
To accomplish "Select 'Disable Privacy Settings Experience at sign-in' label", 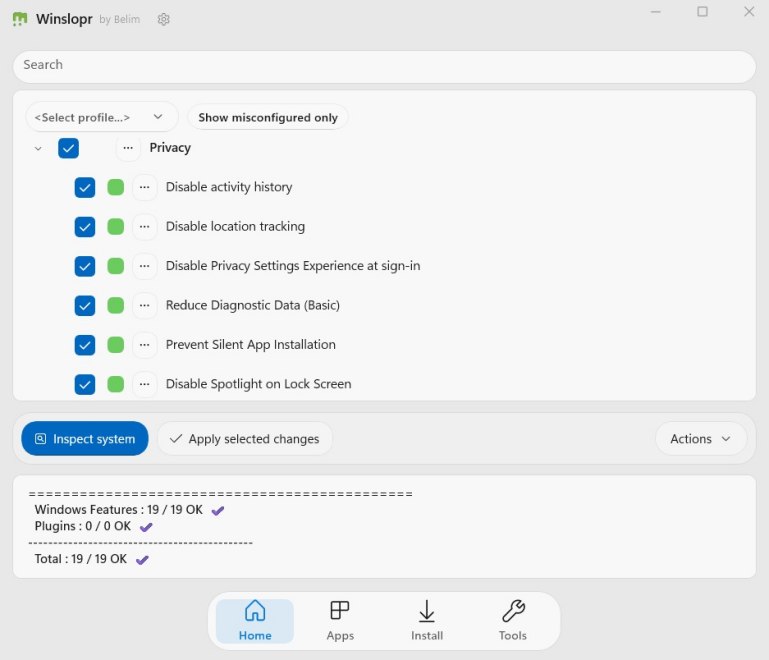I will (293, 266).
